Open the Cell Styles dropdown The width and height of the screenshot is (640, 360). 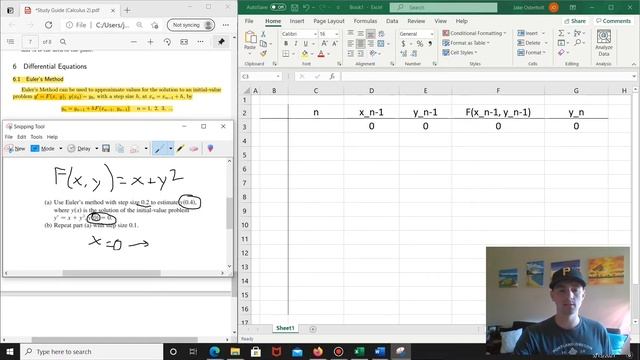460,53
